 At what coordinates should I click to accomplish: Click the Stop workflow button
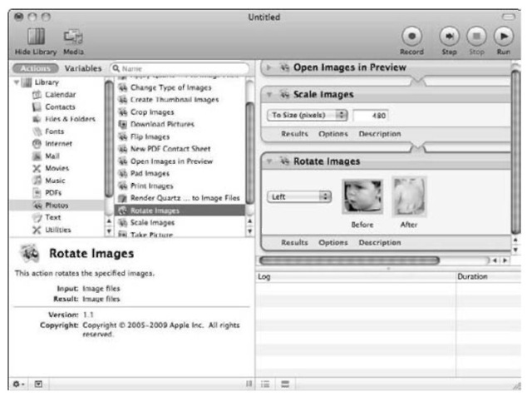coord(476,36)
